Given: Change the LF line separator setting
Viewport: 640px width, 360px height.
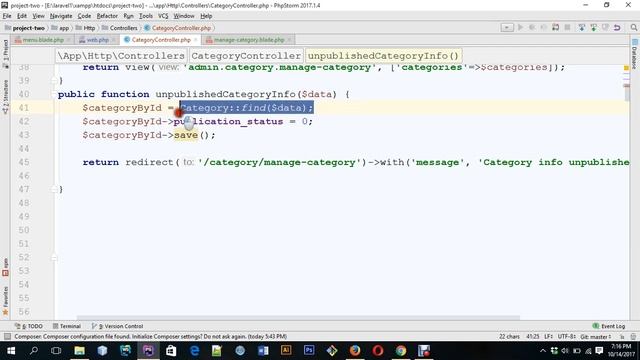Looking at the screenshot, I should tap(548, 337).
